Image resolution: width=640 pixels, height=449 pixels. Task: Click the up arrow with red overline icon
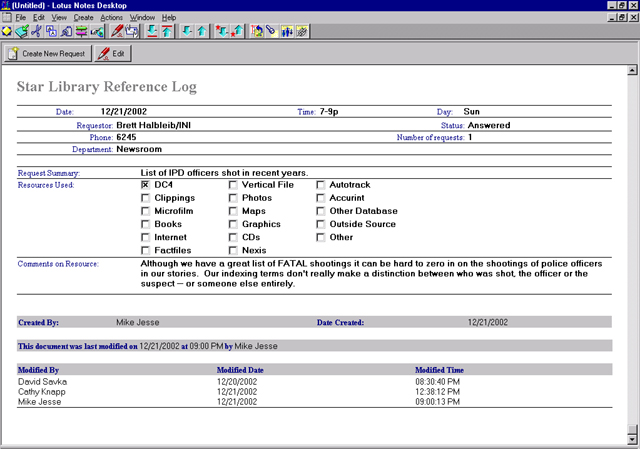(167, 31)
